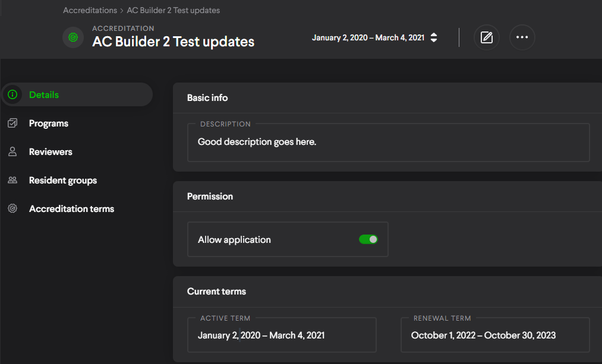Open the Reviewers section
Viewport: 602px width, 364px height.
[x=51, y=152]
